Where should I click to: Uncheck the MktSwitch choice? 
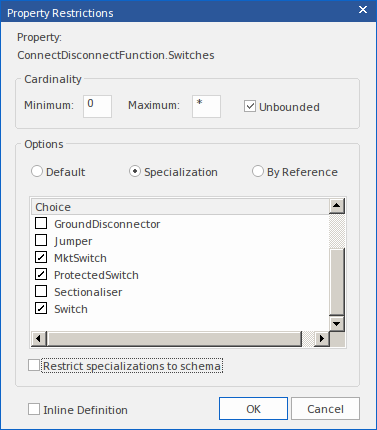point(41,257)
